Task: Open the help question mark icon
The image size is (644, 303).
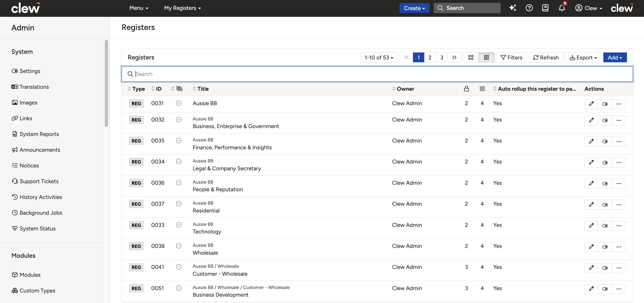Action: pos(529,8)
